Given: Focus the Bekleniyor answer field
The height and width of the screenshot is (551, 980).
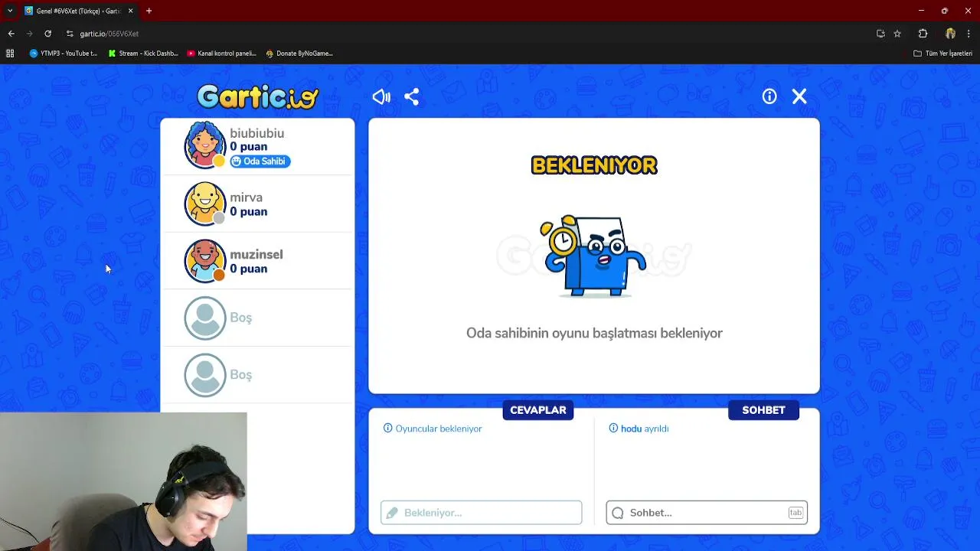Looking at the screenshot, I should click(481, 513).
